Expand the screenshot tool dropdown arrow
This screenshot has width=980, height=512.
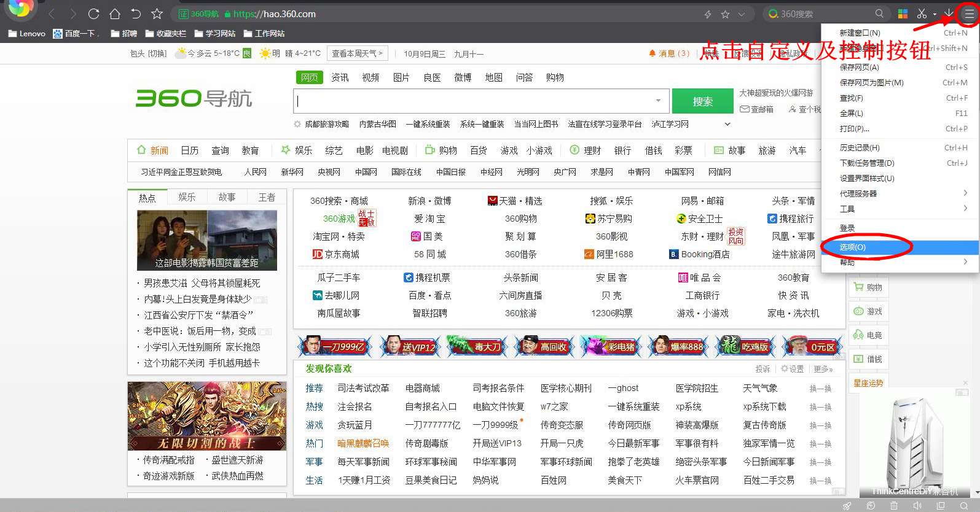coord(935,14)
